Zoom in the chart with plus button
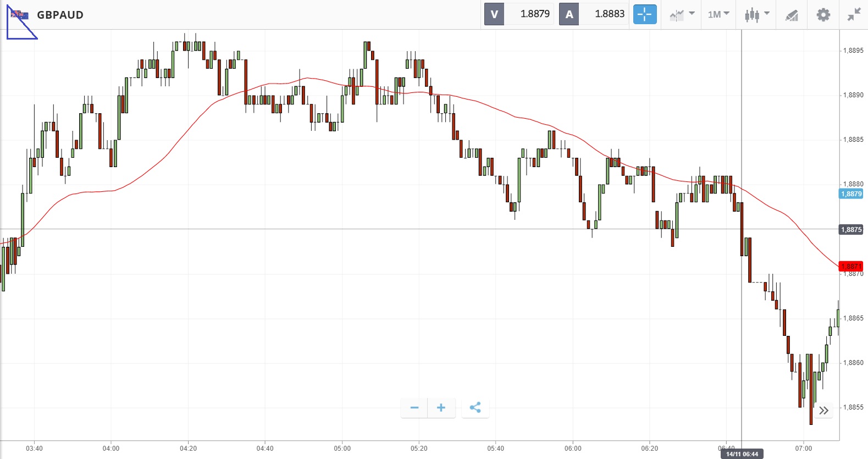Screen dimensions: 868x459 441,407
